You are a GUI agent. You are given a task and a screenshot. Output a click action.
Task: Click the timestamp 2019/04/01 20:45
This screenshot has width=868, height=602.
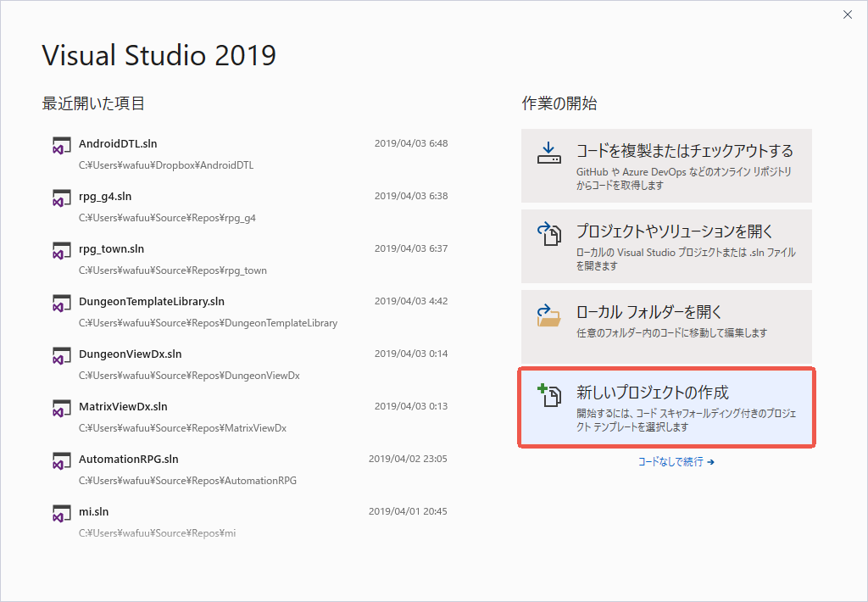(408, 512)
